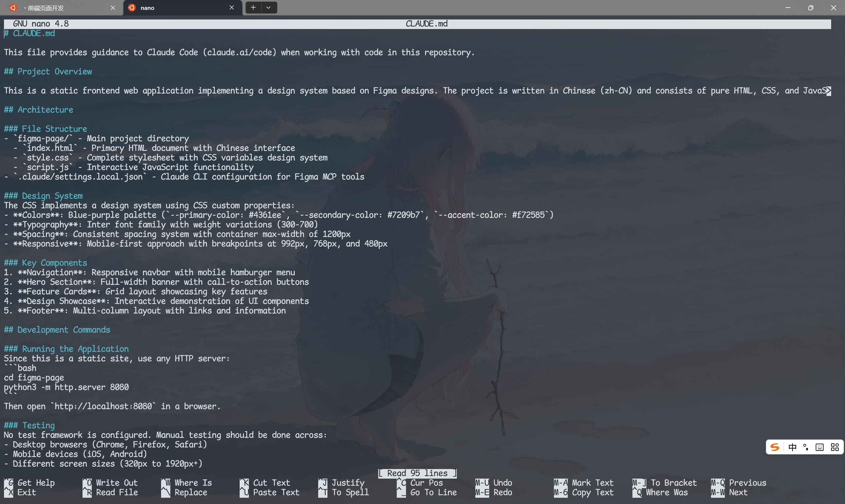Open the IME soft keyboard icon
Image resolution: width=845 pixels, height=504 pixels.
point(820,447)
